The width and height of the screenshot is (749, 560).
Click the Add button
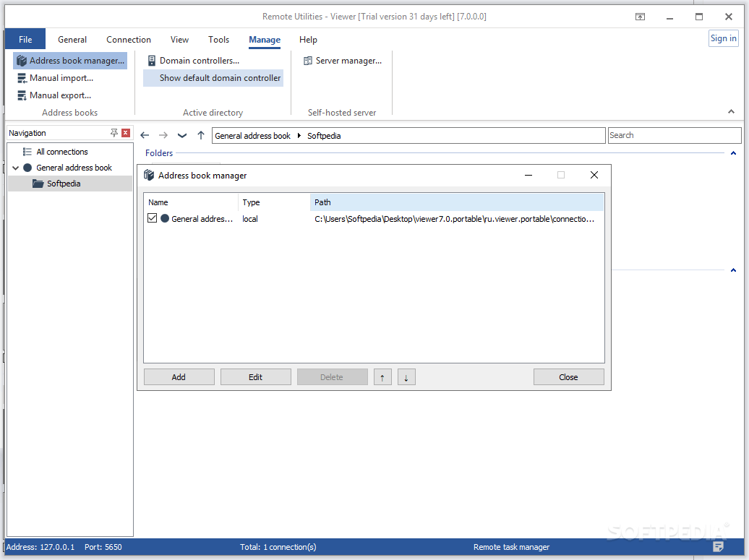179,376
